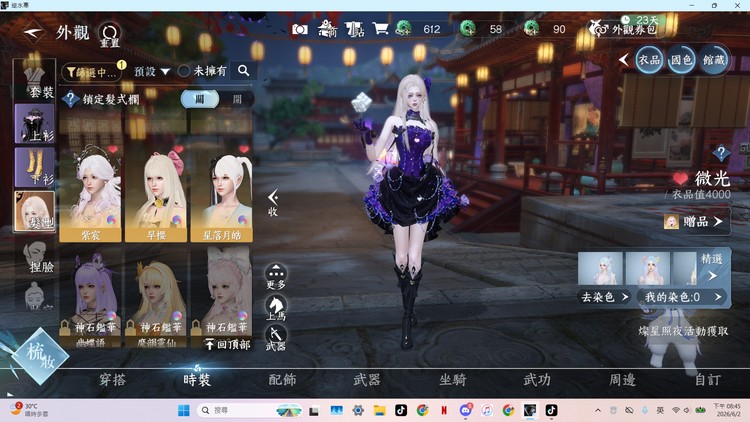Open the camera screenshot mode
This screenshot has height=422, width=750.
point(300,29)
